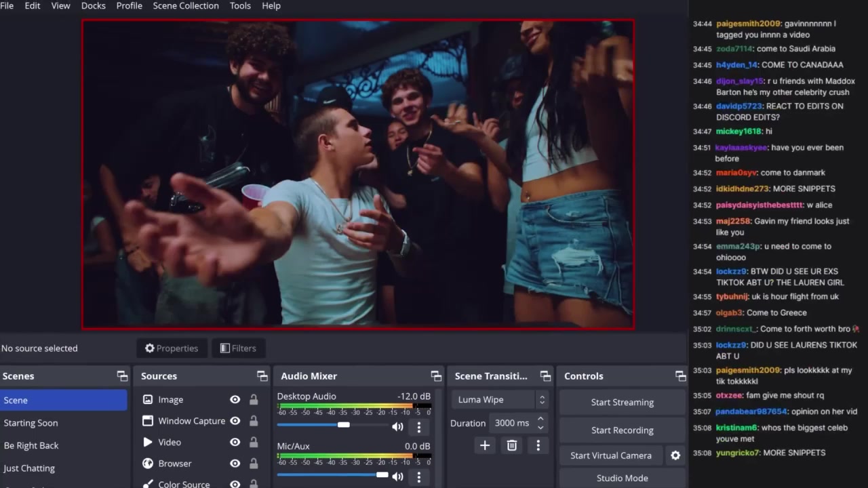The width and height of the screenshot is (868, 488).
Task: Open the Luma Wipe transition dropdown
Action: click(499, 400)
